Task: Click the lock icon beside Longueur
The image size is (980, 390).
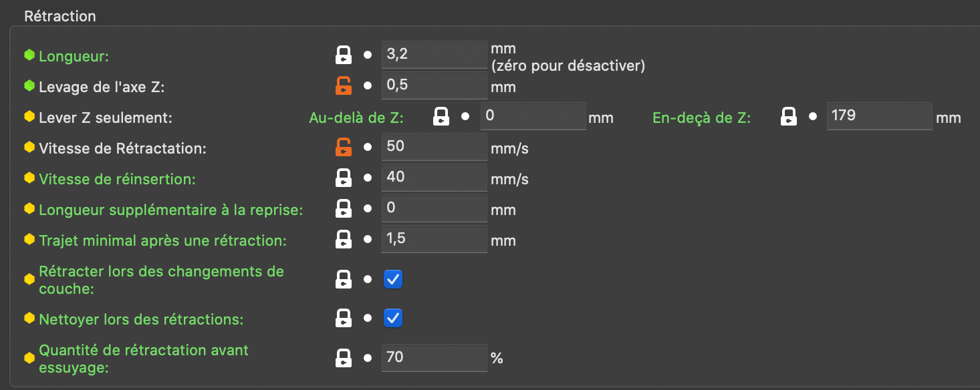Action: [343, 55]
